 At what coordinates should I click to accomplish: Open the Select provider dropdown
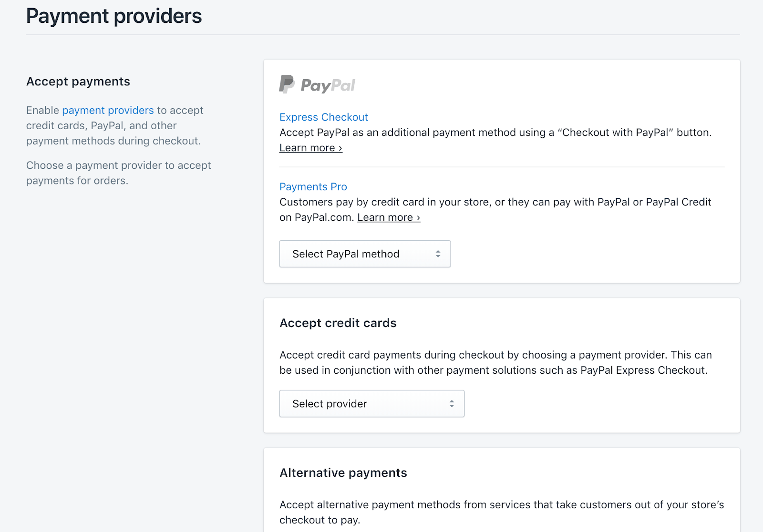(x=371, y=404)
